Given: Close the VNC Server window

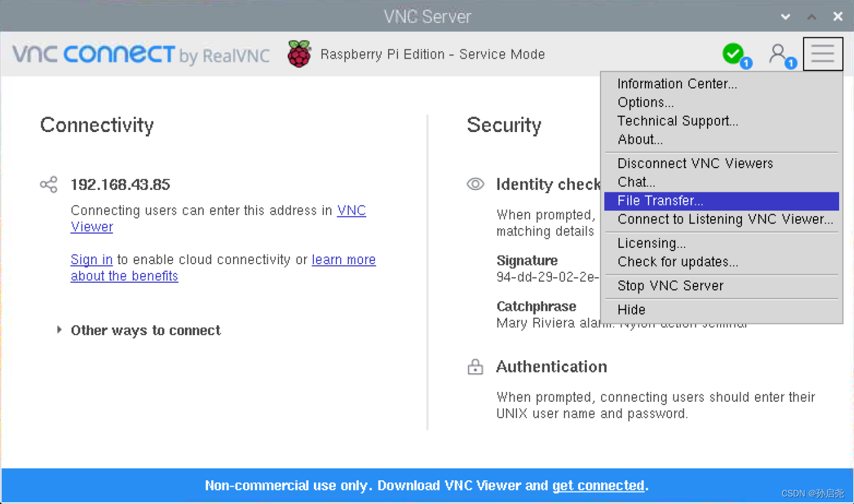Looking at the screenshot, I should point(838,17).
